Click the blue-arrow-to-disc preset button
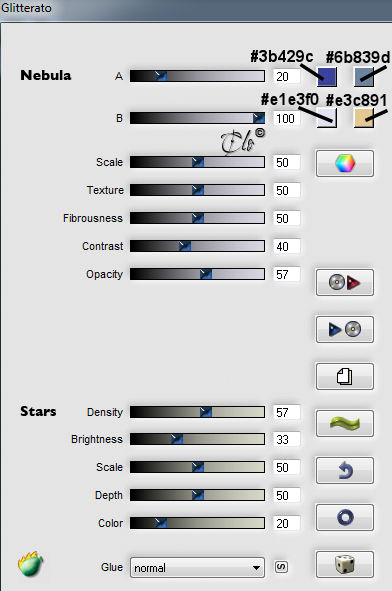Screen dimensions: 392x591 [x=345, y=329]
